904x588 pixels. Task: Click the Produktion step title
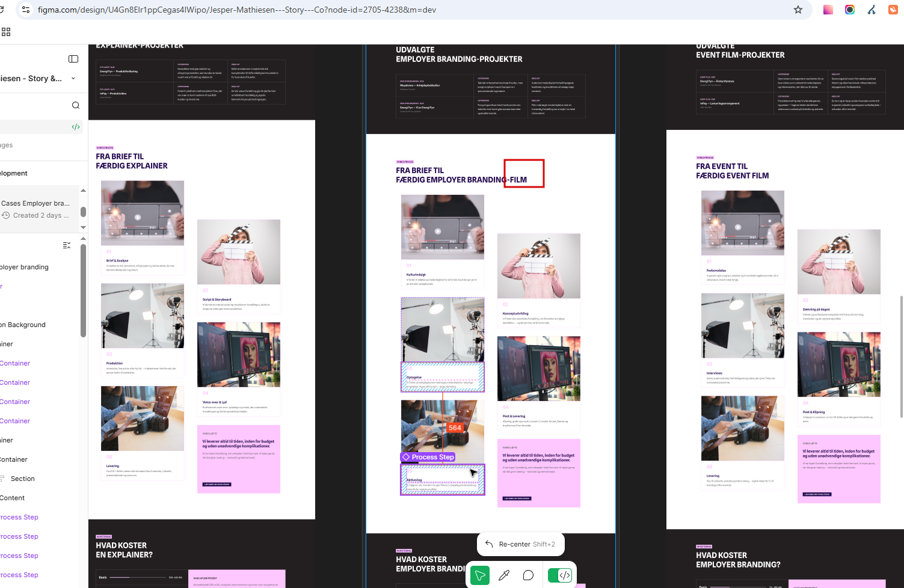pos(114,363)
